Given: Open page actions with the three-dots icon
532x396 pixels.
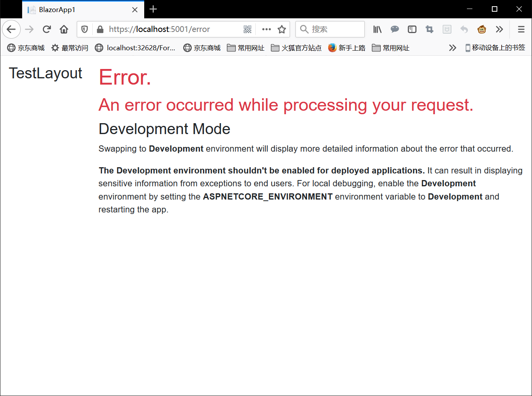Looking at the screenshot, I should (266, 29).
